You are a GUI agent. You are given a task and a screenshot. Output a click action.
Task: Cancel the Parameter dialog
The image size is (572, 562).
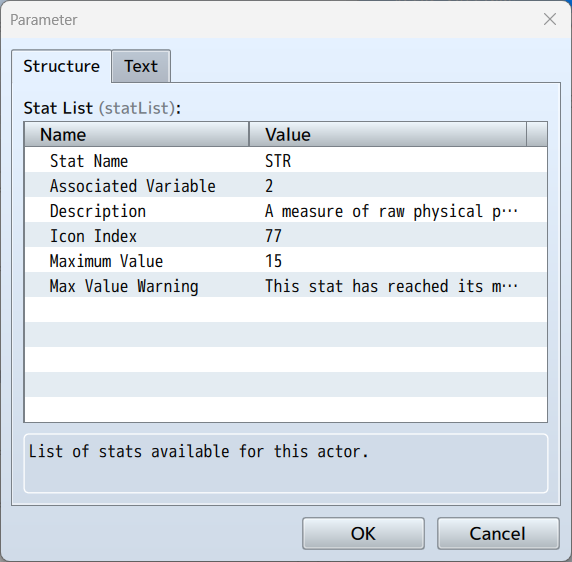click(x=498, y=533)
